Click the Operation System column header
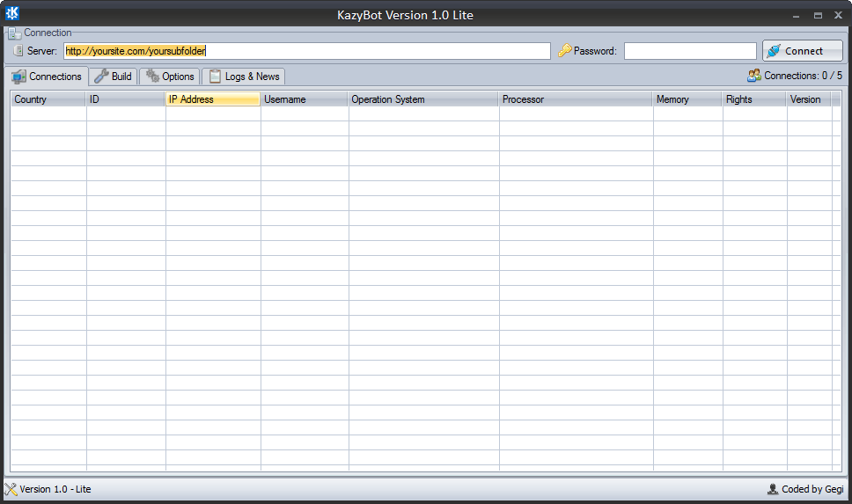The height and width of the screenshot is (504, 852). (x=422, y=99)
